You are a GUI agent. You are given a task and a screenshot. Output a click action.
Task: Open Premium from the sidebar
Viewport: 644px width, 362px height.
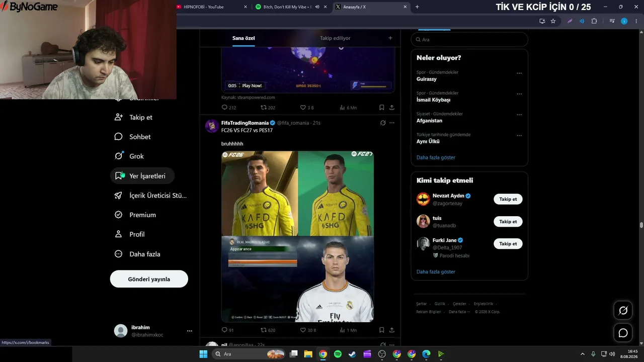[135, 215]
